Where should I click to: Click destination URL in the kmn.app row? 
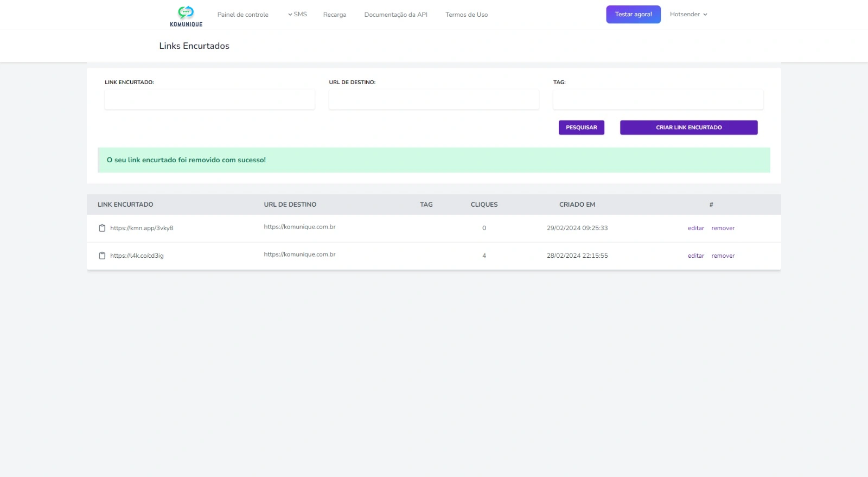click(299, 227)
